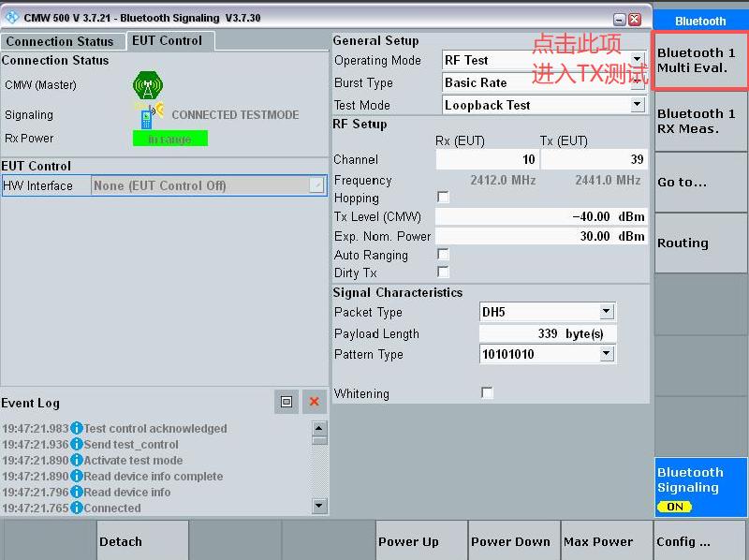Click the Tx Level (CMW) field
749x560 pixels.
pyautogui.click(x=541, y=216)
